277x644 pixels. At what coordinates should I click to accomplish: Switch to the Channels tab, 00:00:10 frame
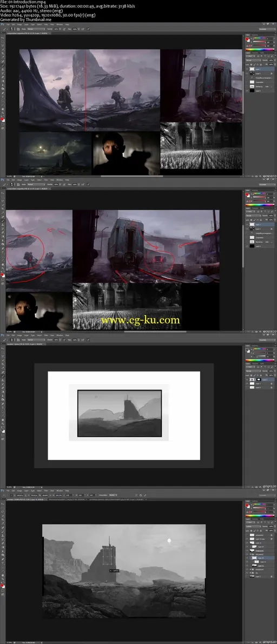[x=255, y=53]
